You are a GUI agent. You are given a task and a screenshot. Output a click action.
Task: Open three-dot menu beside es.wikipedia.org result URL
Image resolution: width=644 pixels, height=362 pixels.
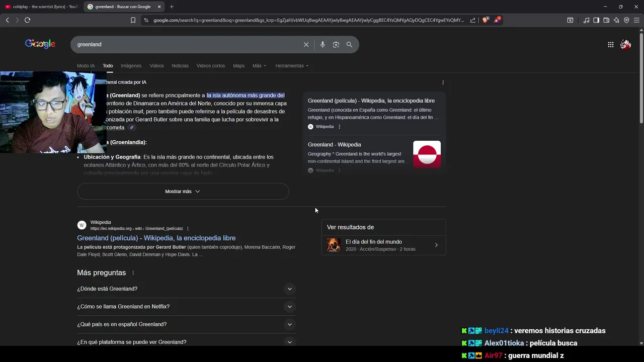[x=188, y=229]
